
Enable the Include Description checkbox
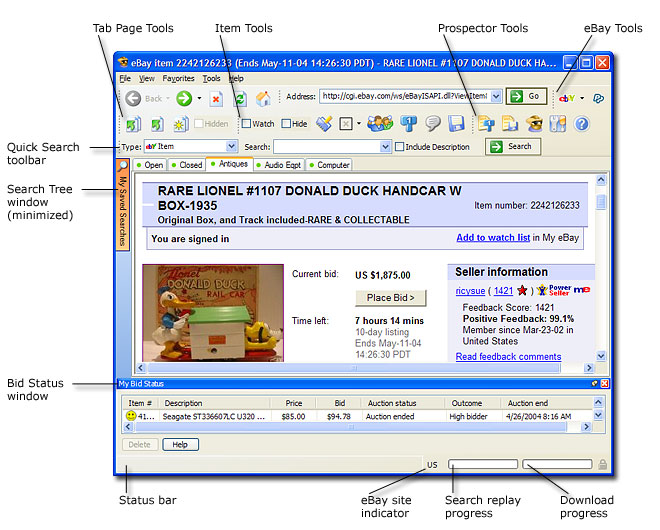tap(399, 146)
